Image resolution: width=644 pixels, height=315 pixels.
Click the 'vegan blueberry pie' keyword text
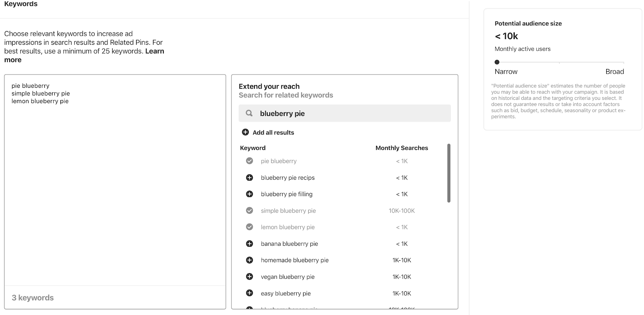pos(288,277)
